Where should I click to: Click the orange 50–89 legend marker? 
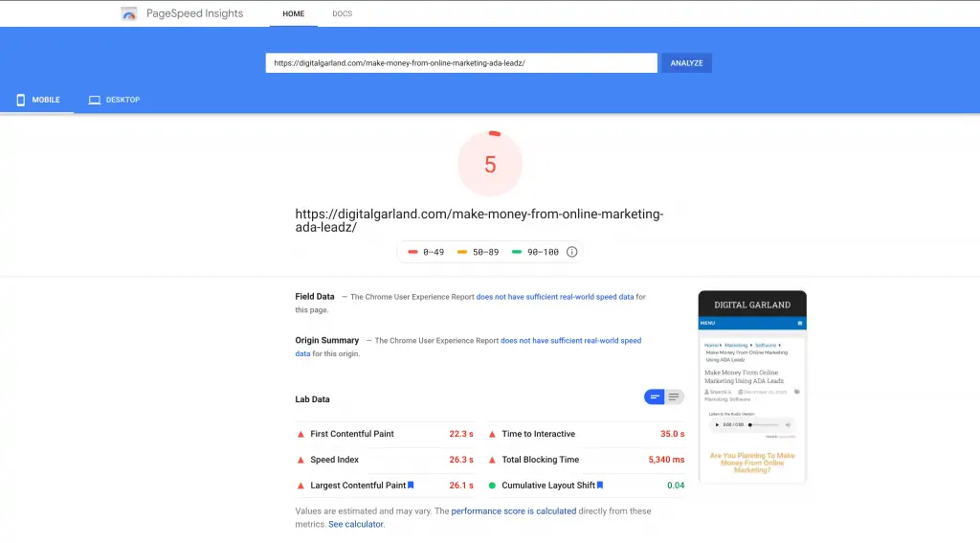tap(462, 252)
